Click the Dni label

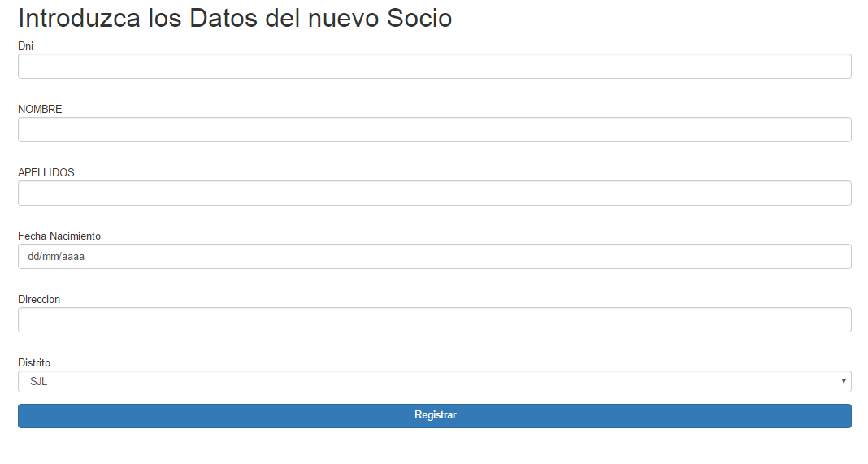tap(25, 46)
